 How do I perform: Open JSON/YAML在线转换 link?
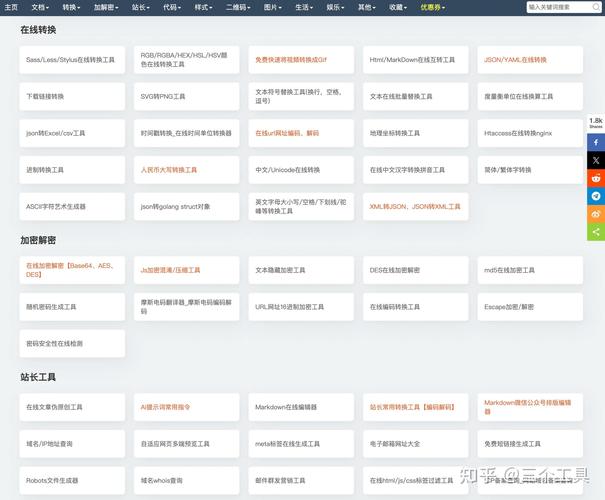tap(515, 60)
